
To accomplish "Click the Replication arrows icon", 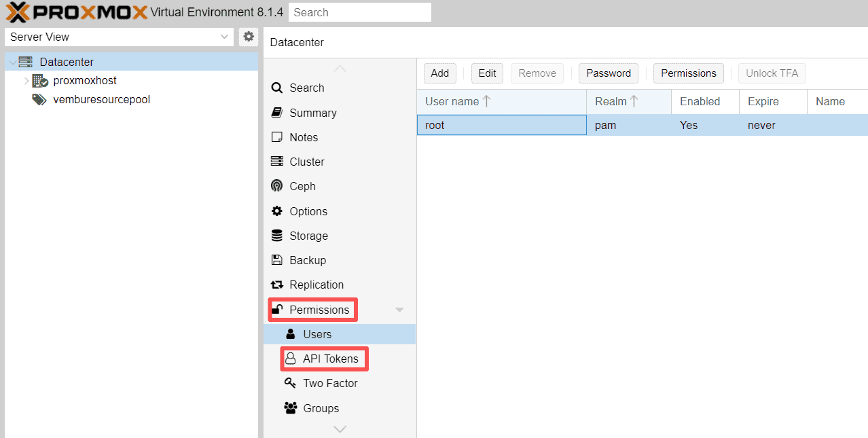I will click(276, 285).
